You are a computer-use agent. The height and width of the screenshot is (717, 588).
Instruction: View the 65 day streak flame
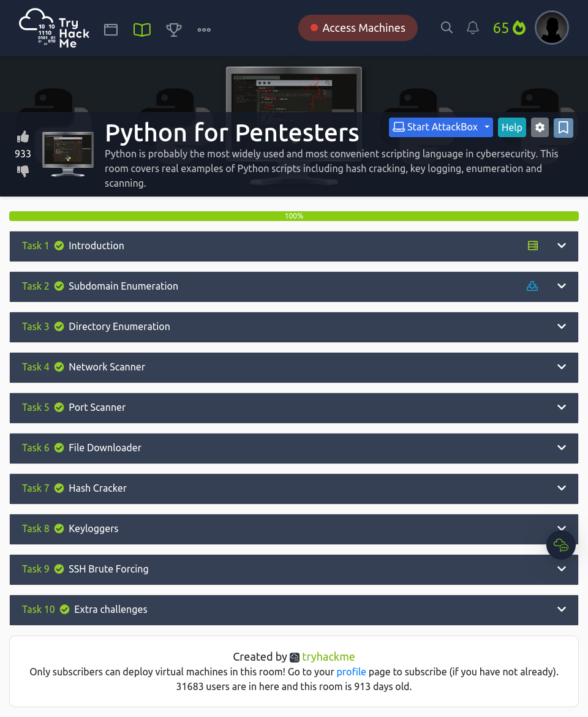point(510,28)
